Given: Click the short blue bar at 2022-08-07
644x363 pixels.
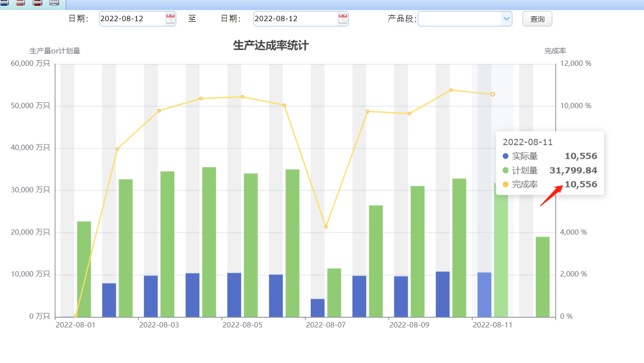Looking at the screenshot, I should (x=317, y=308).
